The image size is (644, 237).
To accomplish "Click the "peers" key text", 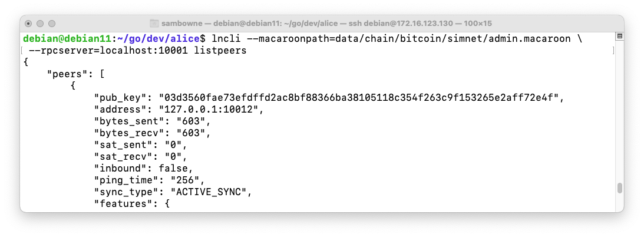I will tap(70, 74).
